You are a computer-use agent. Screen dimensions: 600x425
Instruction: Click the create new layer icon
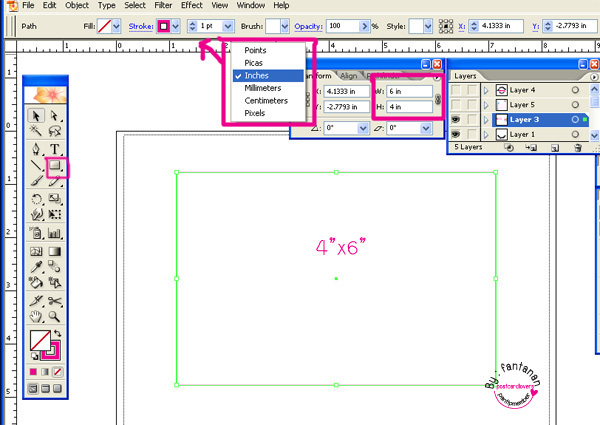point(555,148)
